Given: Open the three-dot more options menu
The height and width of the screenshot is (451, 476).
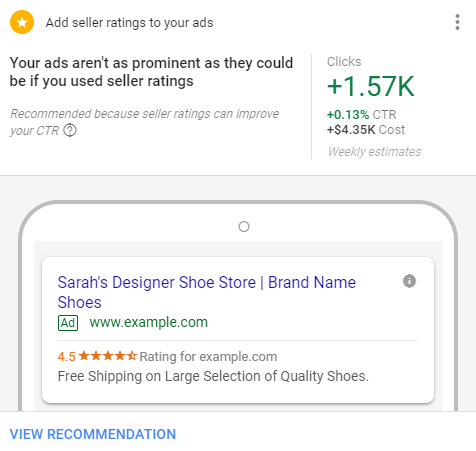Looking at the screenshot, I should [x=457, y=22].
